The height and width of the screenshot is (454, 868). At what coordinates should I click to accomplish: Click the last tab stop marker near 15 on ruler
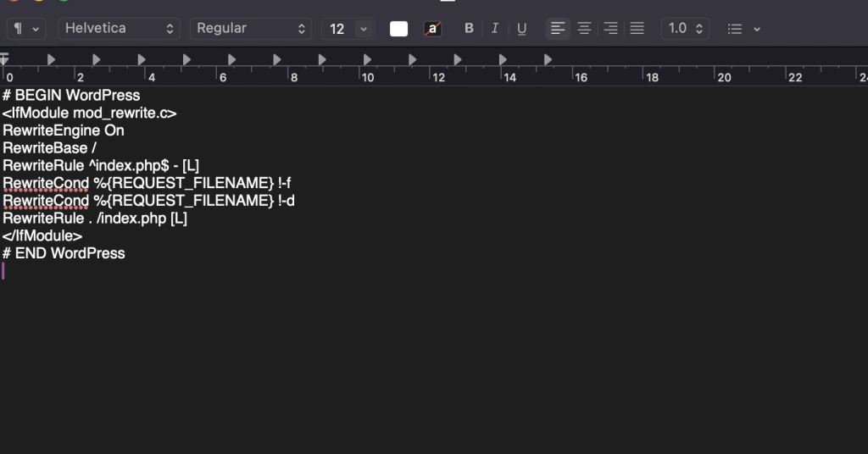tap(548, 59)
